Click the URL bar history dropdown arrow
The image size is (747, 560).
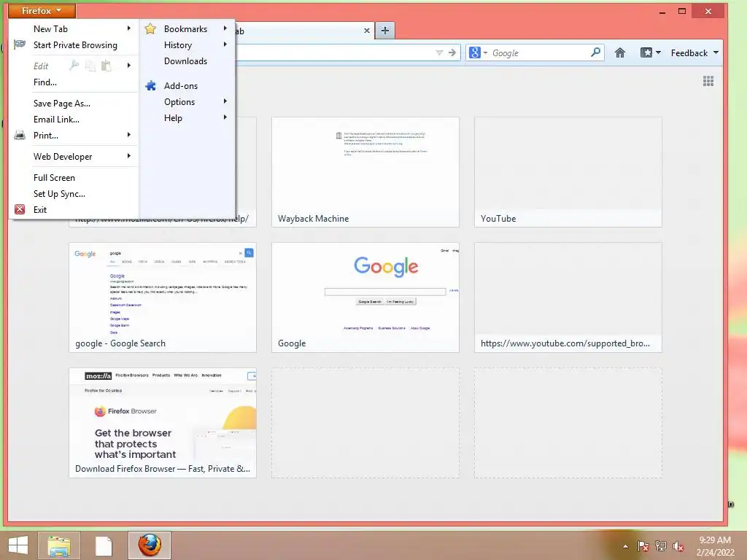(439, 52)
